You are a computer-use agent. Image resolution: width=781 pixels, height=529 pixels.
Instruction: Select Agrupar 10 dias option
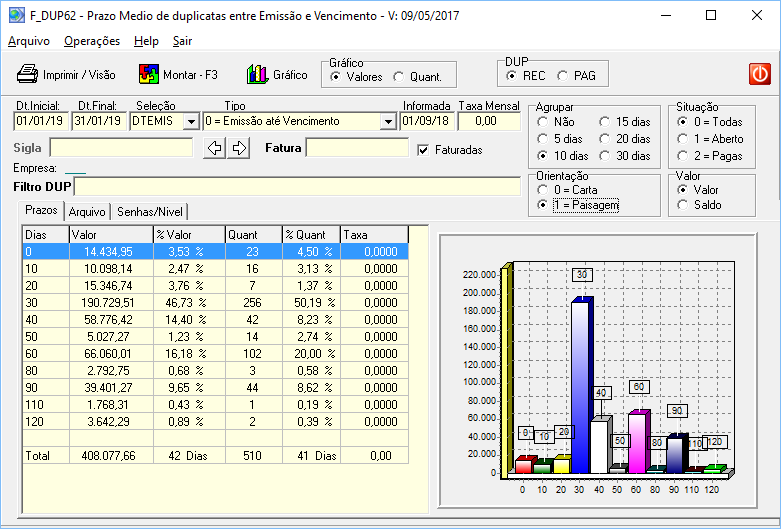click(x=542, y=156)
